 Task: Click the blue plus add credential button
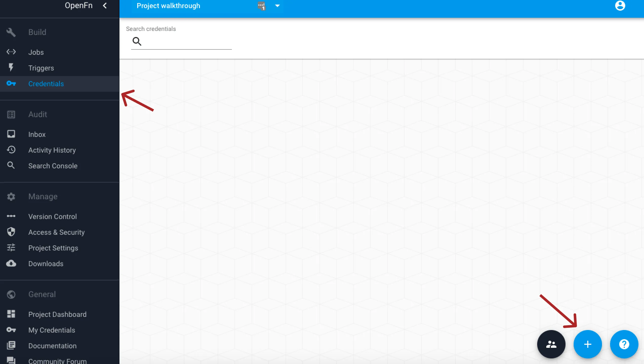click(588, 344)
